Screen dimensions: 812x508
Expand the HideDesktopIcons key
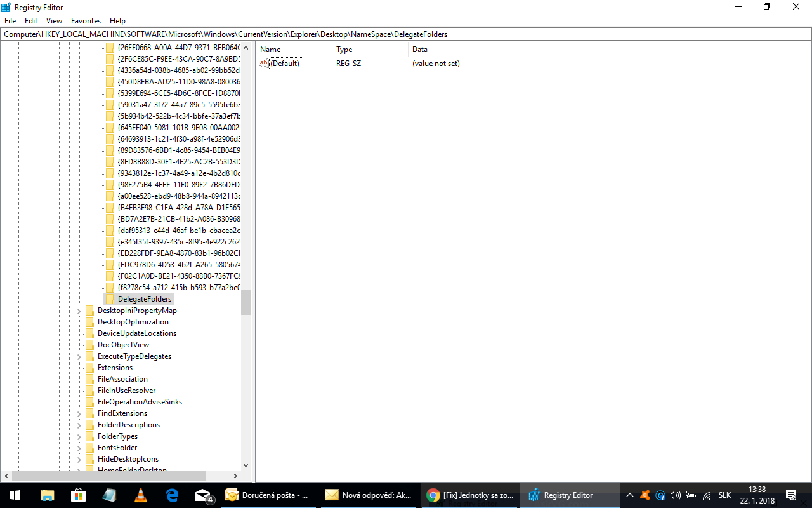[80, 459]
